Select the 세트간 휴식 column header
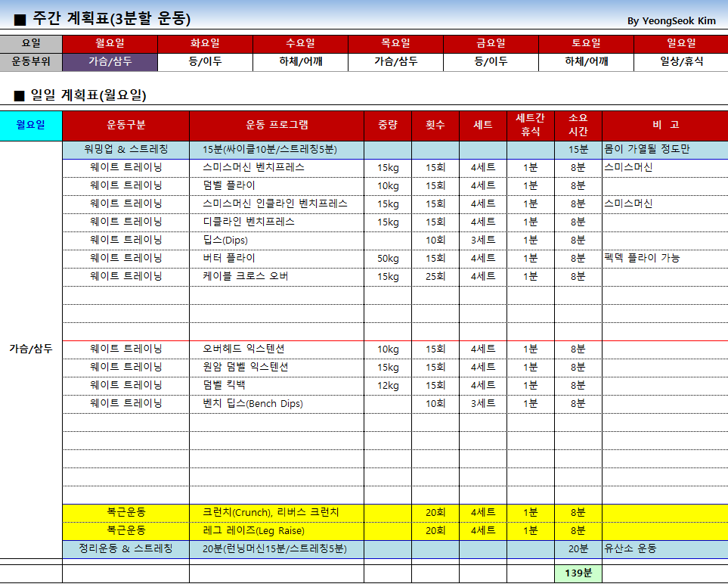This screenshot has width=728, height=587. click(x=530, y=126)
